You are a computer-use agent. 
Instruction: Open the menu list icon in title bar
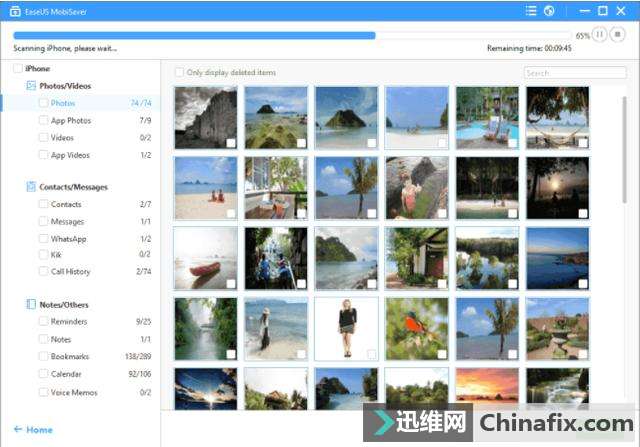[531, 11]
